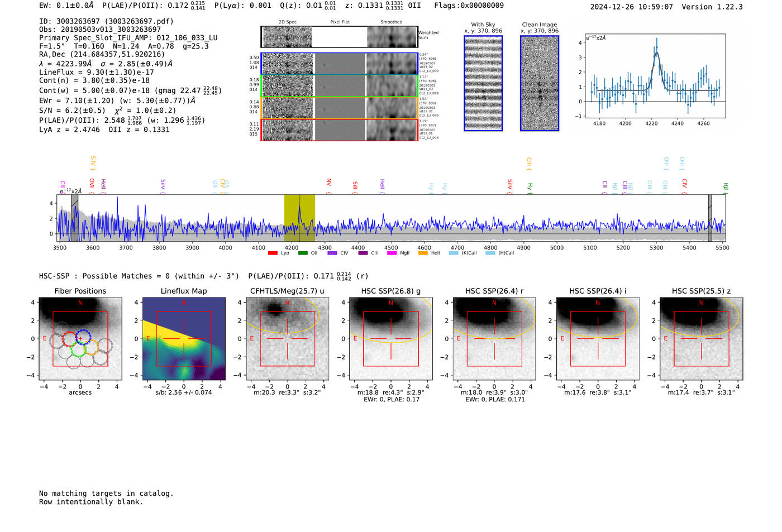Screen dimensions: 782x532
Task: Click the red dashed fiber circle
Action: point(69,338)
